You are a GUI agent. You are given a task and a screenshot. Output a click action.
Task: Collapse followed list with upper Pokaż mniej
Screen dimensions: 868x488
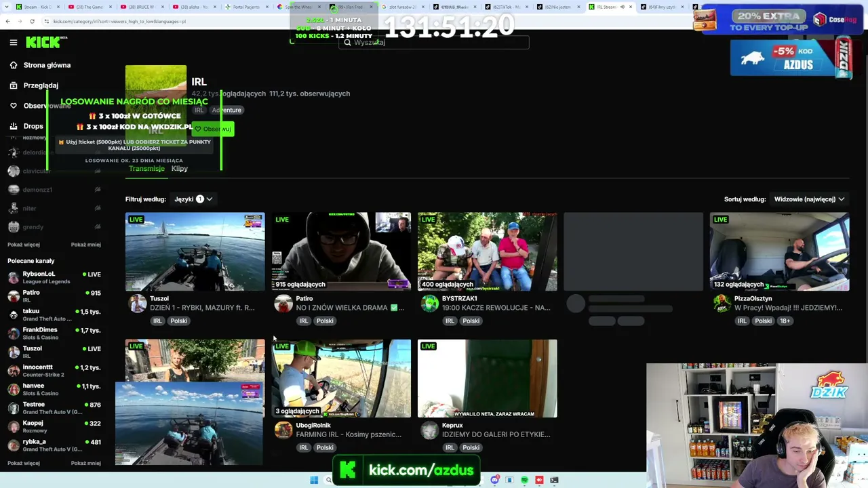point(86,245)
